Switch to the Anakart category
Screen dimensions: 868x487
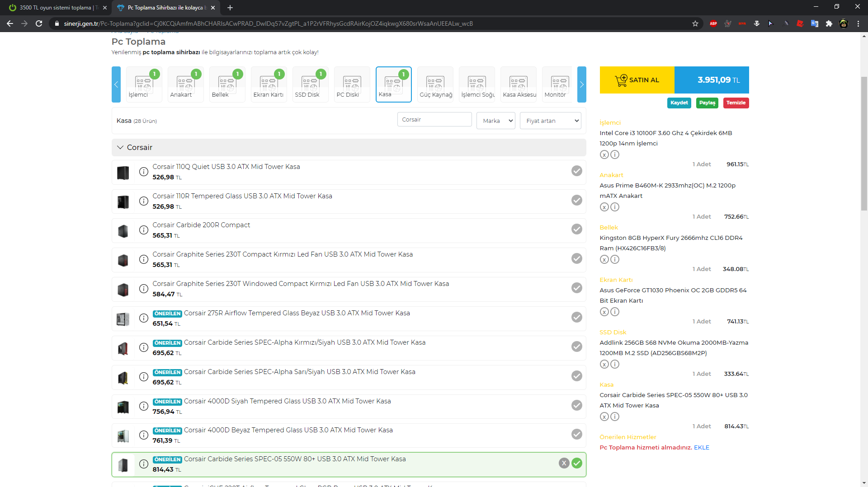(x=186, y=84)
